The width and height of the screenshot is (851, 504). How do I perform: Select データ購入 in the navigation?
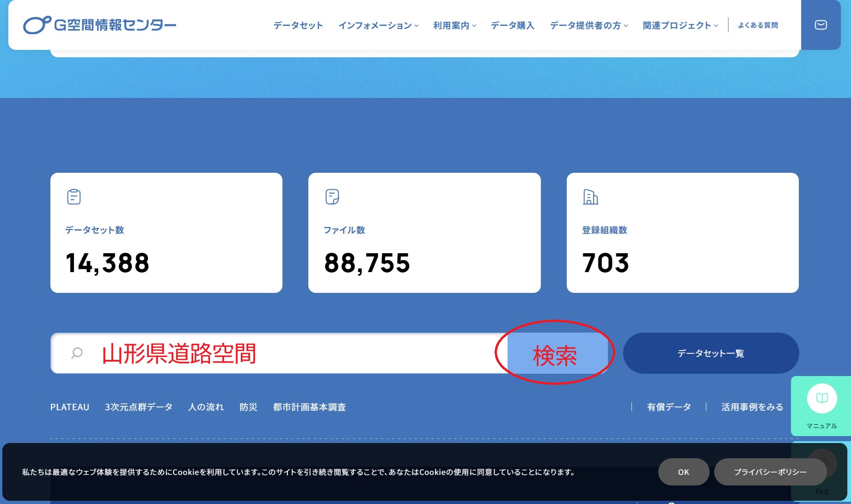tap(512, 26)
